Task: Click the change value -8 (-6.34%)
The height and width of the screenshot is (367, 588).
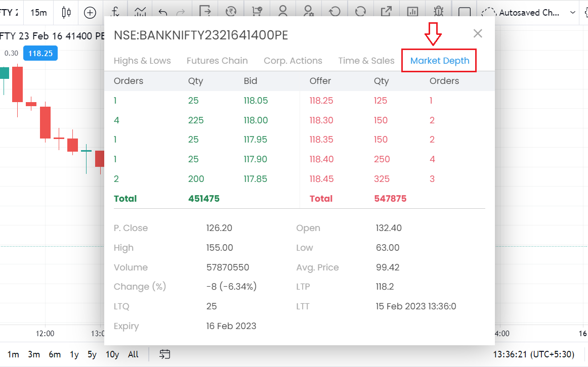Action: [231, 287]
